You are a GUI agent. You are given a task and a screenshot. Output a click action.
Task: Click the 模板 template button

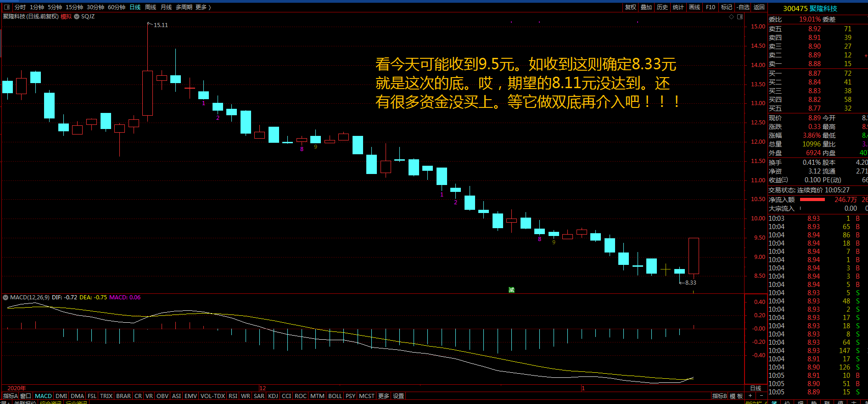coord(736,396)
